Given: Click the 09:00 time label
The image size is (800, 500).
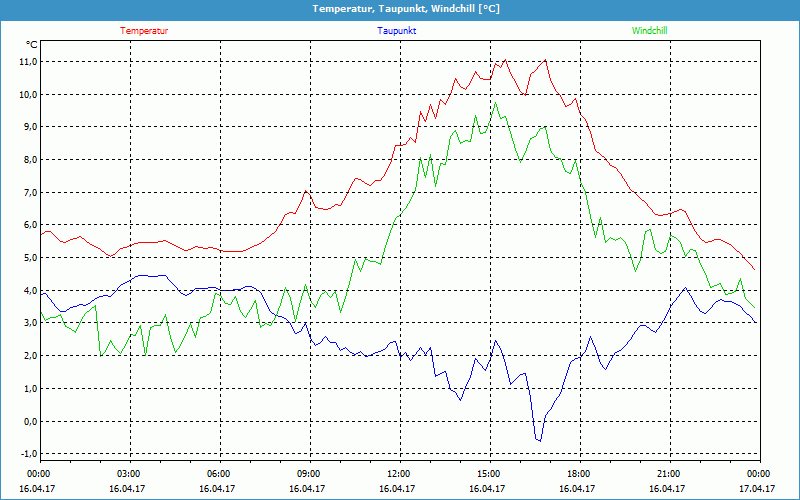Looking at the screenshot, I should [x=309, y=474].
